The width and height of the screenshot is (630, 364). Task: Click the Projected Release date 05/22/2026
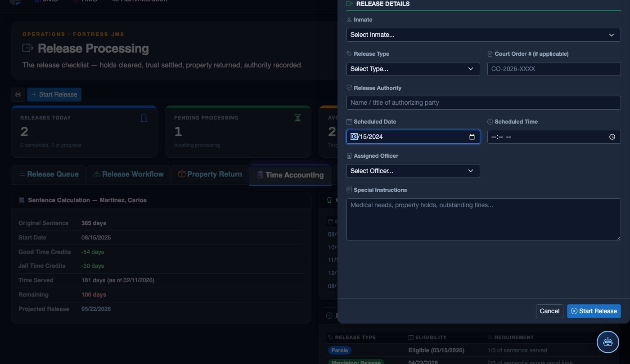tap(96, 309)
